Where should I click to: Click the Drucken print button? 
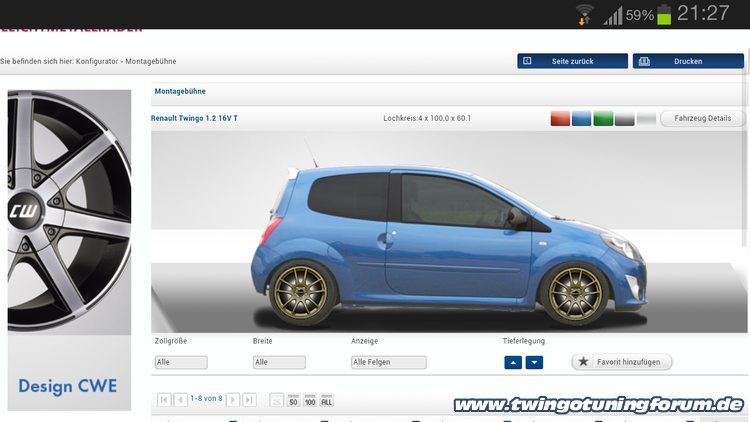pyautogui.click(x=688, y=61)
